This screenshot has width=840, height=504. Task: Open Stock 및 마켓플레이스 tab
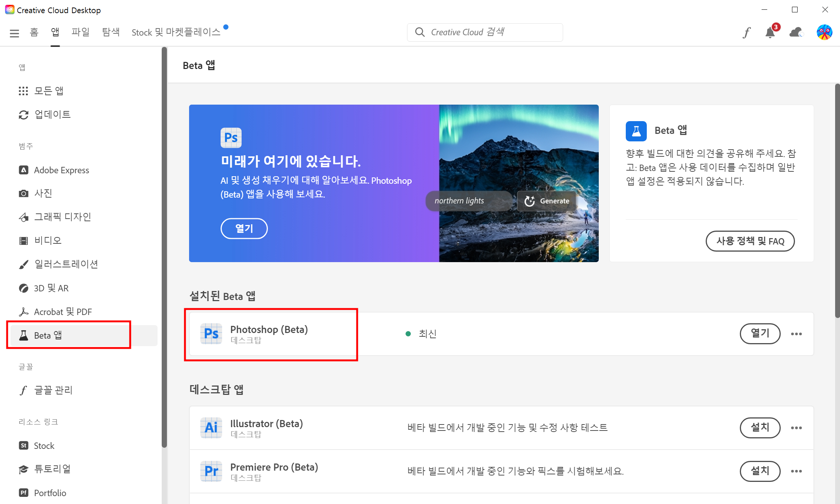tap(176, 32)
